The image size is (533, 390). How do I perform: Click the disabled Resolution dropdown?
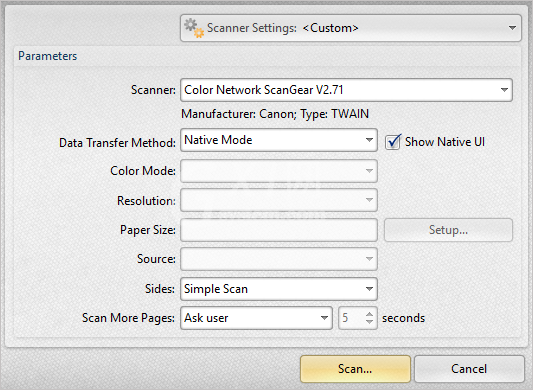coord(279,200)
